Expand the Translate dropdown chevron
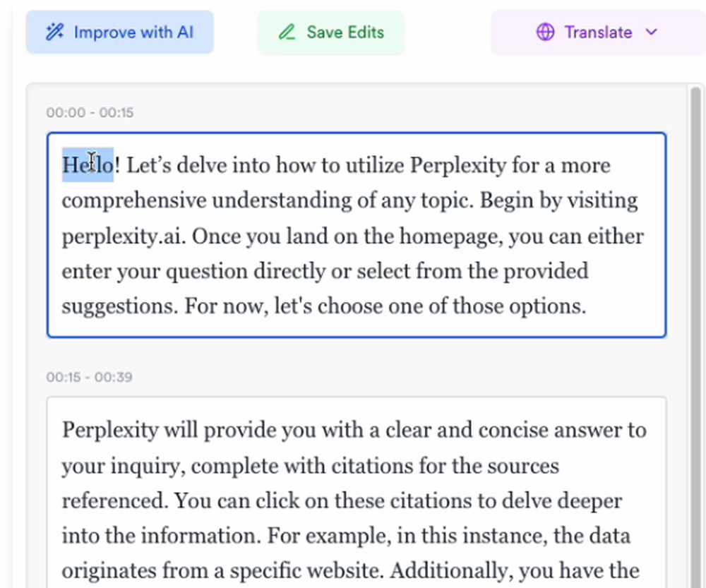Screen dimensions: 706x588 coord(651,32)
